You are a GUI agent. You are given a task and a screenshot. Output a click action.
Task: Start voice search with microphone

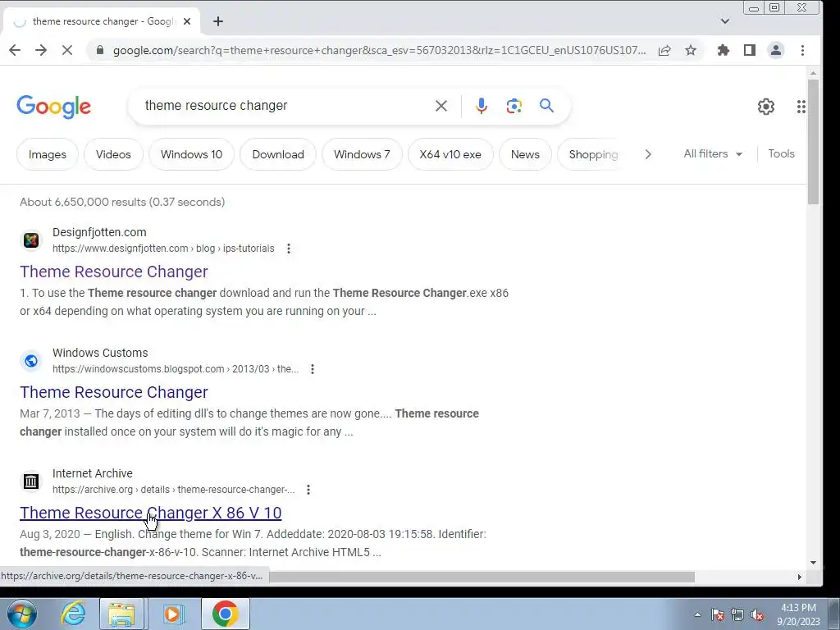click(481, 106)
